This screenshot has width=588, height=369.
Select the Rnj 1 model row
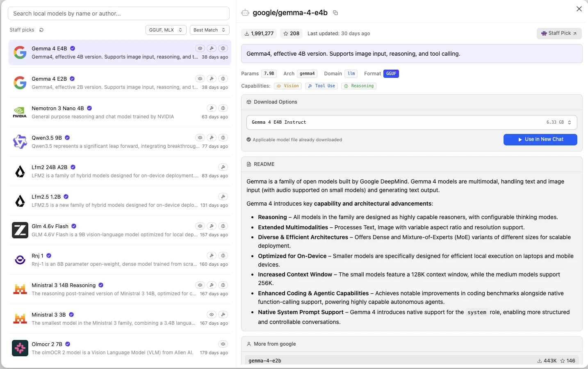tap(120, 260)
